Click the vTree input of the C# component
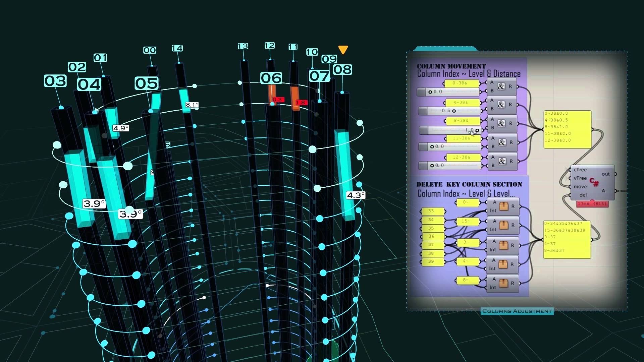 580,178
